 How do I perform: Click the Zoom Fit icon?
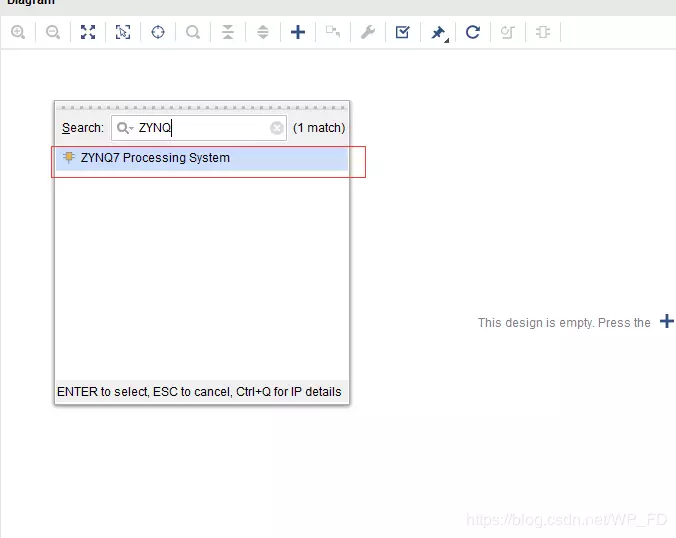coord(88,32)
